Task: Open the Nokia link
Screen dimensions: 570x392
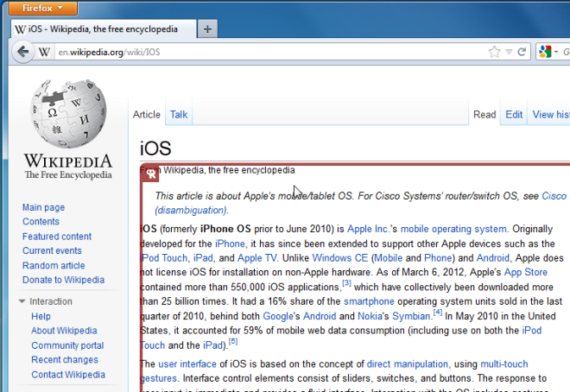Action: pos(370,316)
